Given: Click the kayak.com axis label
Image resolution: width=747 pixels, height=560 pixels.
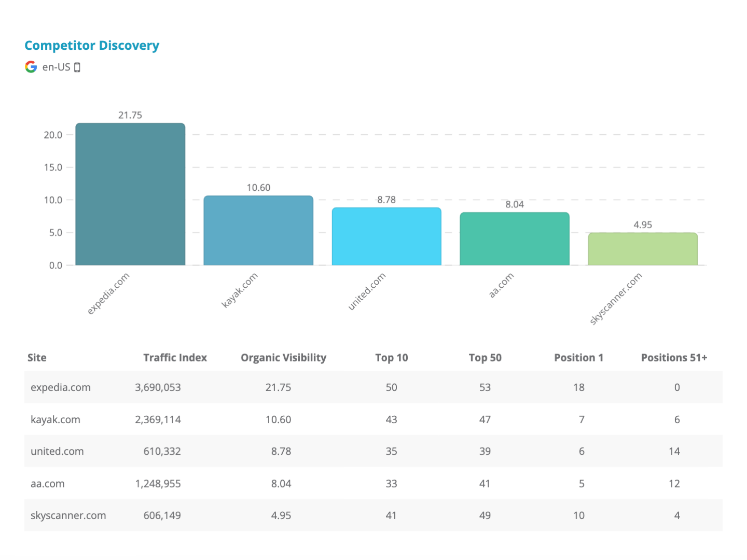Looking at the screenshot, I should click(x=239, y=290).
